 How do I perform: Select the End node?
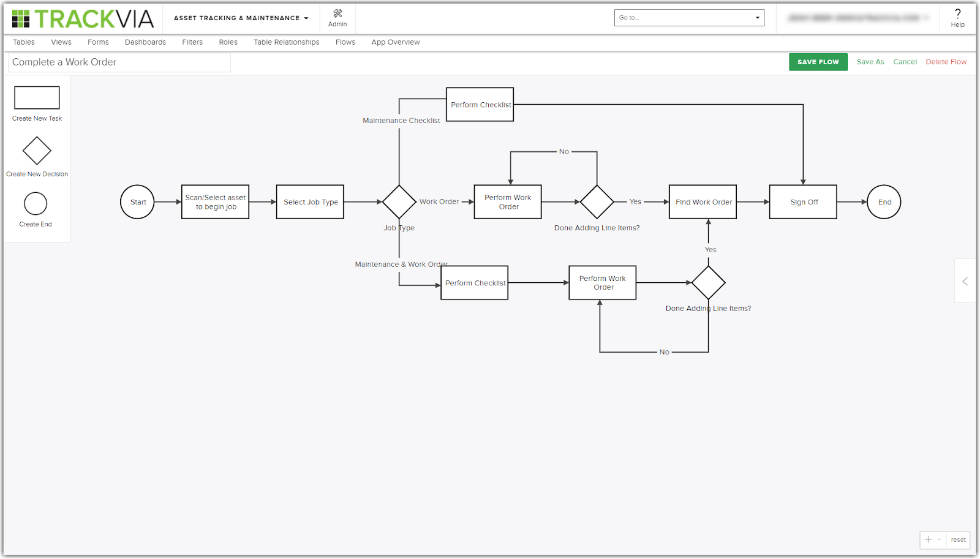tap(884, 202)
